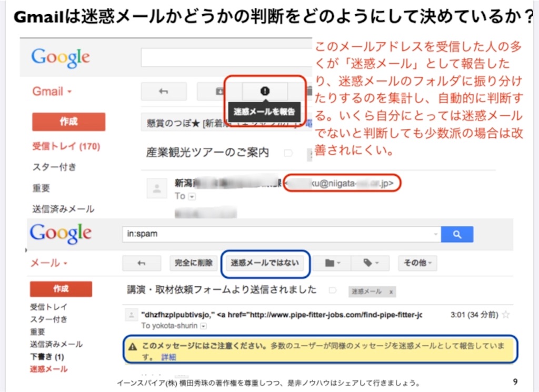Screen dimensions: 539x392
Task: Open the 詳細 link in yellow warning
Action: click(168, 357)
